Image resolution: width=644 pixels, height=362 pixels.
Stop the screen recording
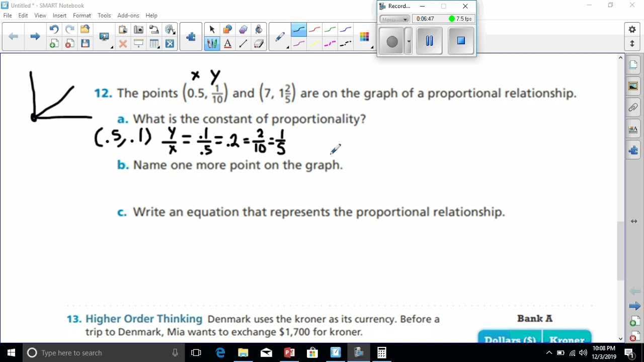[x=461, y=41]
